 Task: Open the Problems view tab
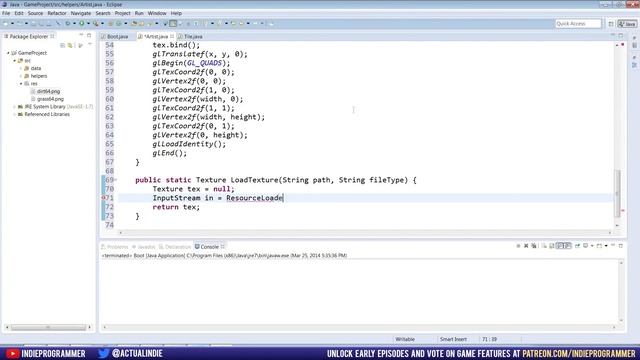(x=115, y=247)
